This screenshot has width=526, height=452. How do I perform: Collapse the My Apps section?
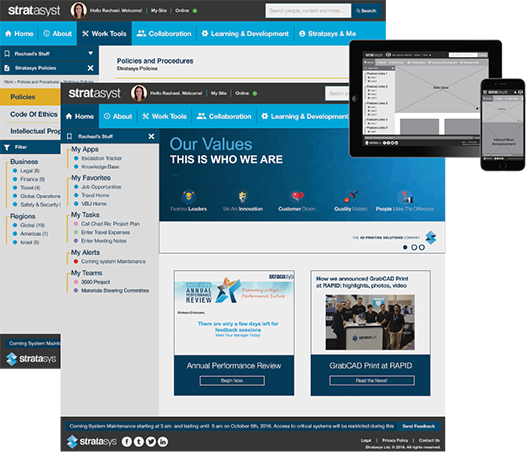(x=85, y=149)
